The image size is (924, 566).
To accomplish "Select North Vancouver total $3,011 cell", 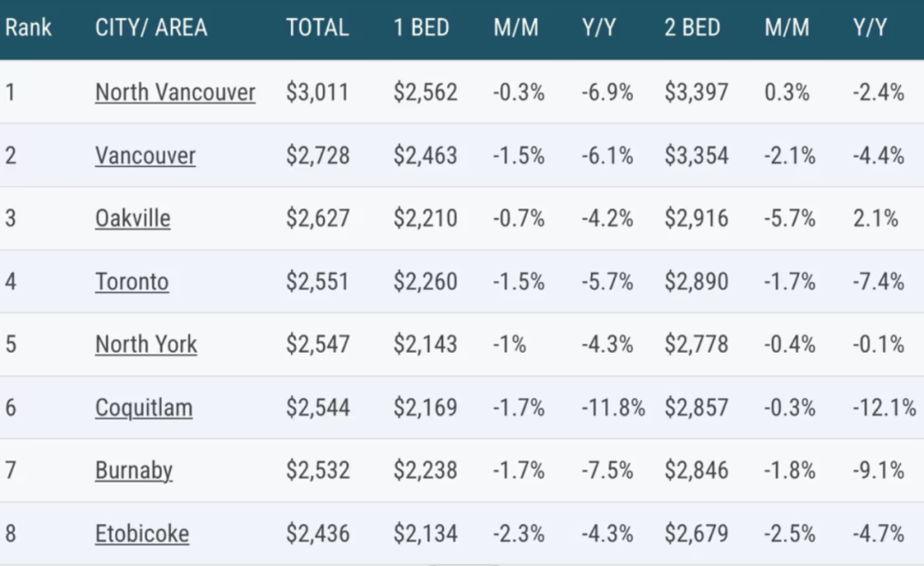I will point(317,92).
